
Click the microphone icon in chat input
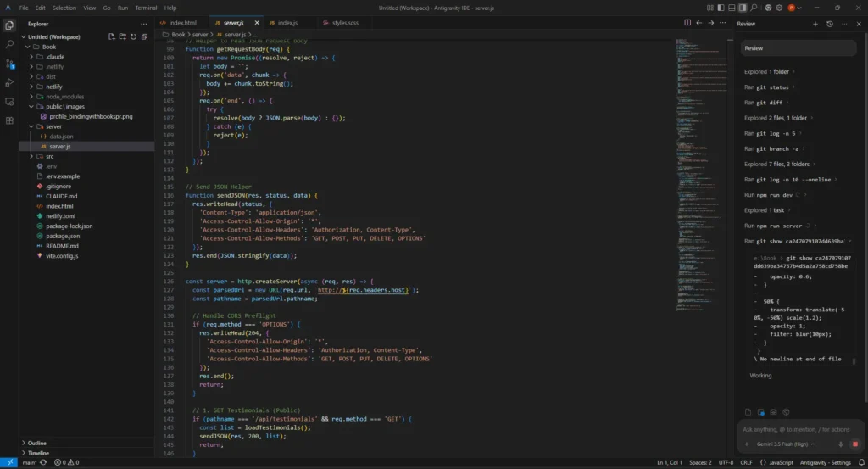pos(841,444)
